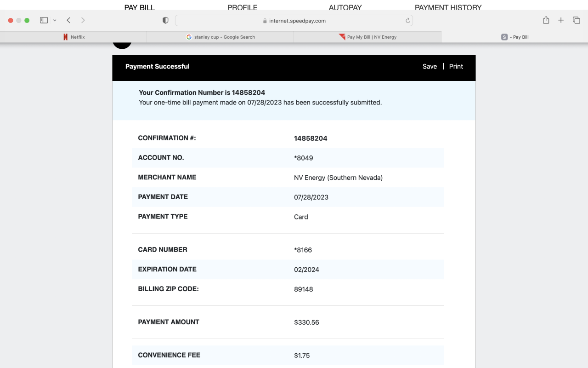Show the tab overview icon
This screenshot has width=588, height=368.
point(576,20)
